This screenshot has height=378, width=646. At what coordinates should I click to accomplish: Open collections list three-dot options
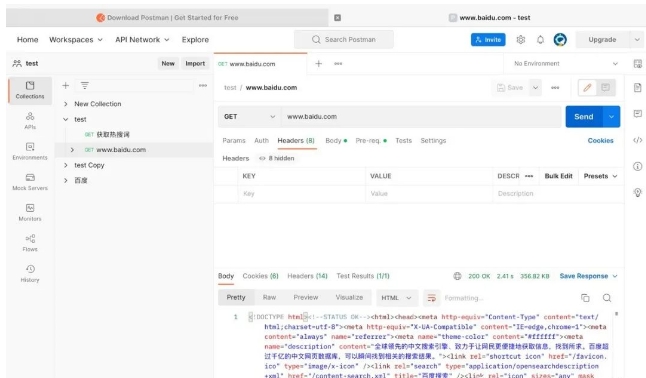[203, 85]
